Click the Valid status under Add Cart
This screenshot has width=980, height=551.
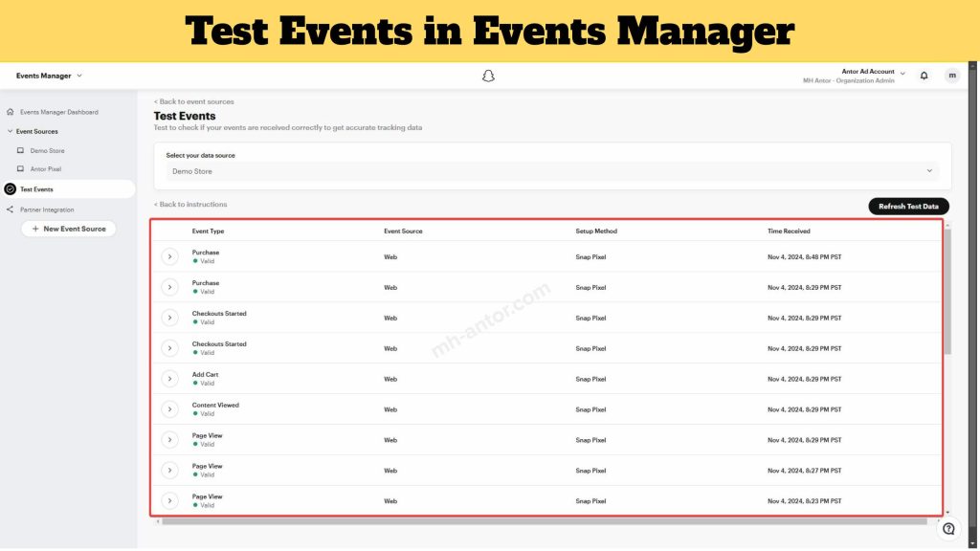point(204,384)
